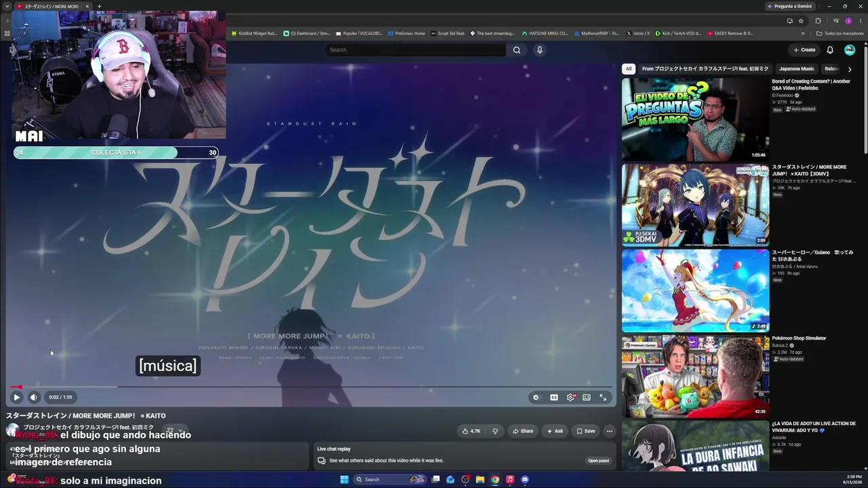Image resolution: width=868 pixels, height=488 pixels.
Task: Expand hidden bookmarks overflow chevron
Action: tap(803, 33)
